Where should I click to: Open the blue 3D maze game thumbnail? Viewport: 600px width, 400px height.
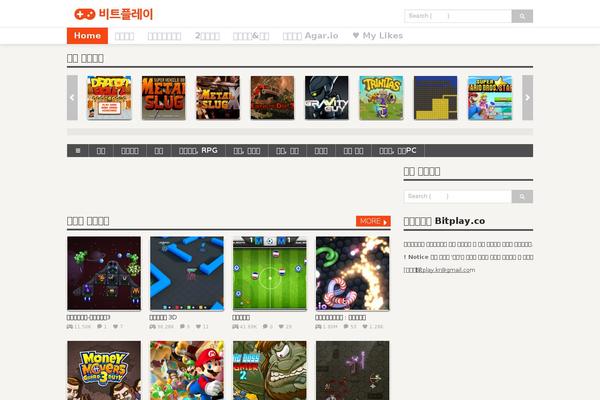[x=187, y=273]
